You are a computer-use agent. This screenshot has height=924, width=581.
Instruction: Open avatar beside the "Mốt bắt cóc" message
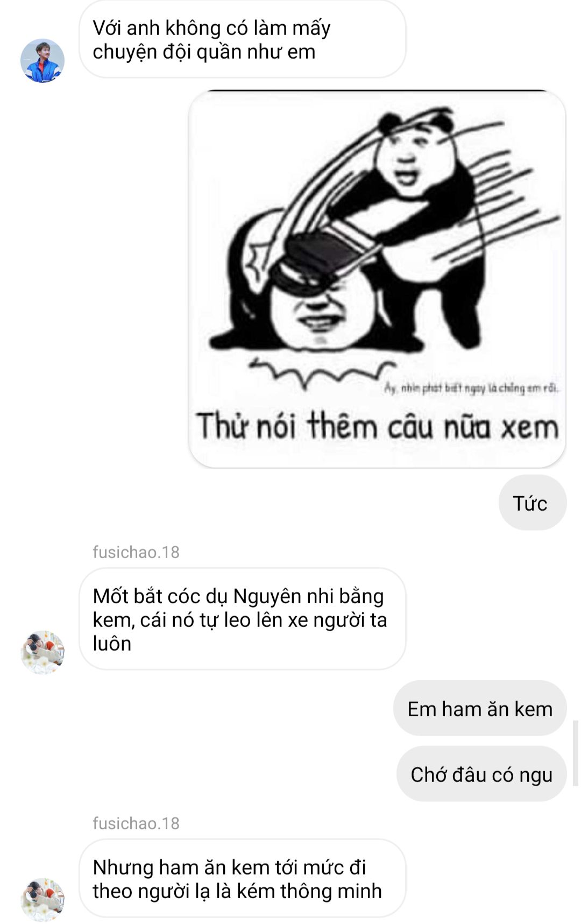(x=42, y=652)
